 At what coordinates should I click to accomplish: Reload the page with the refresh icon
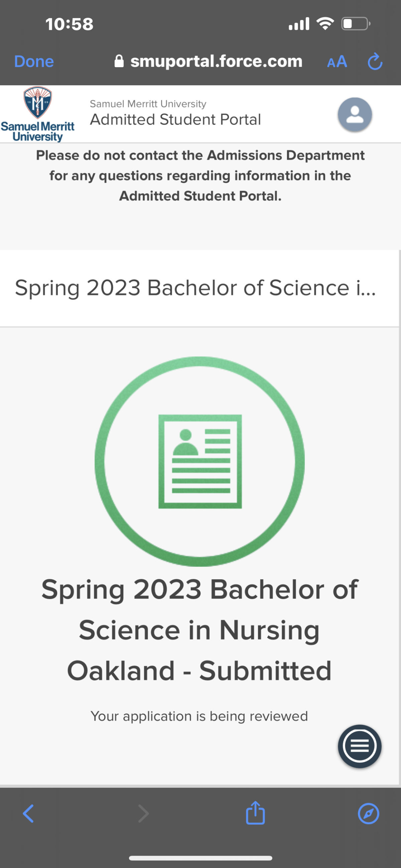point(375,61)
